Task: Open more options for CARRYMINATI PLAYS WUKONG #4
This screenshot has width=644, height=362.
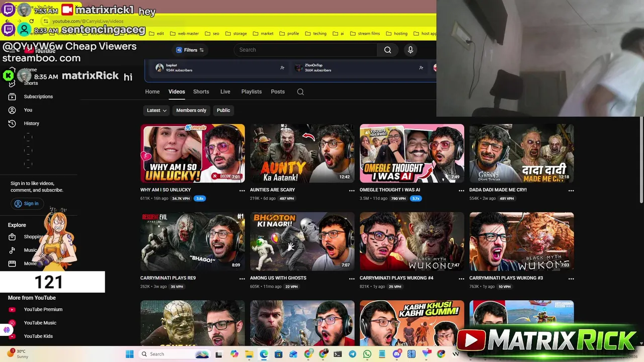Action: 461,279
